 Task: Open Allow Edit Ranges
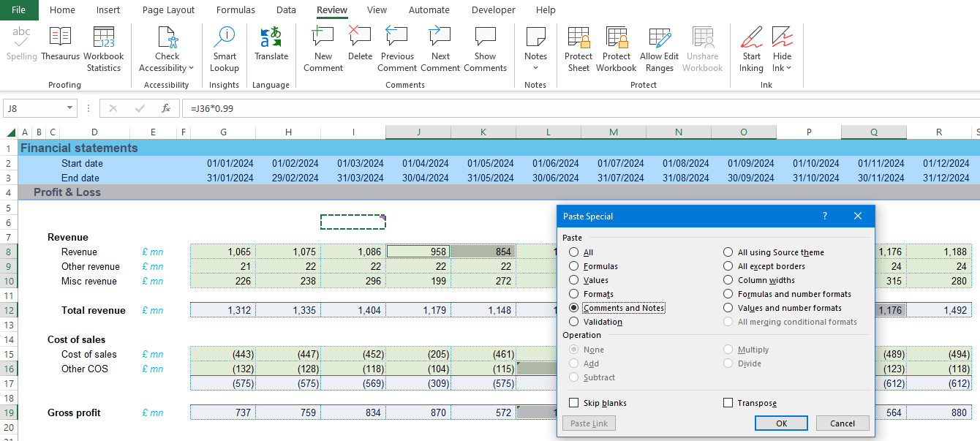[x=660, y=44]
